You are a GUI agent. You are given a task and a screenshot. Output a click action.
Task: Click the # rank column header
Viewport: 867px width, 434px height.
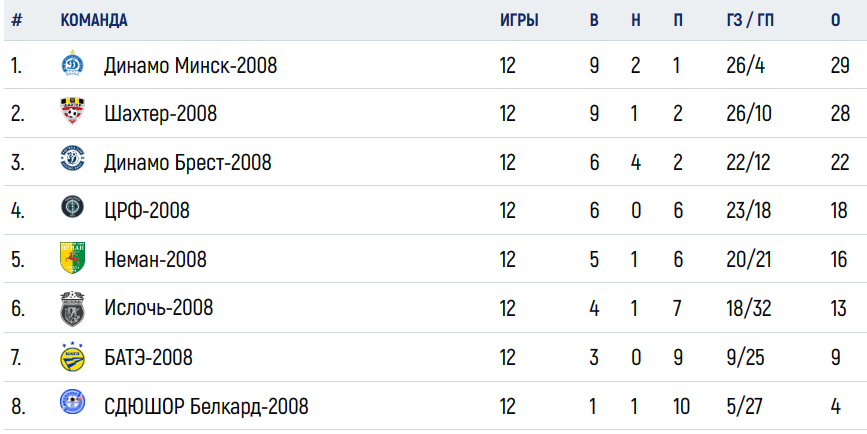pos(17,20)
